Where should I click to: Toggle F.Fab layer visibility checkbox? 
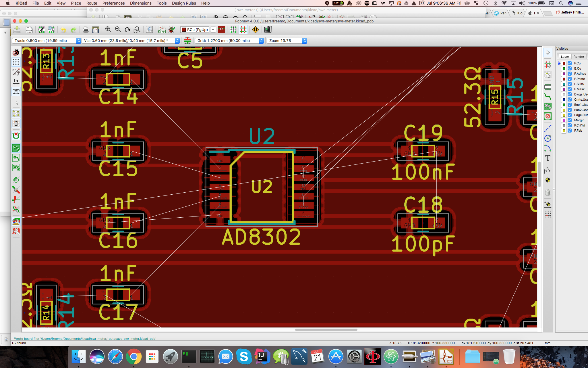coord(570,131)
